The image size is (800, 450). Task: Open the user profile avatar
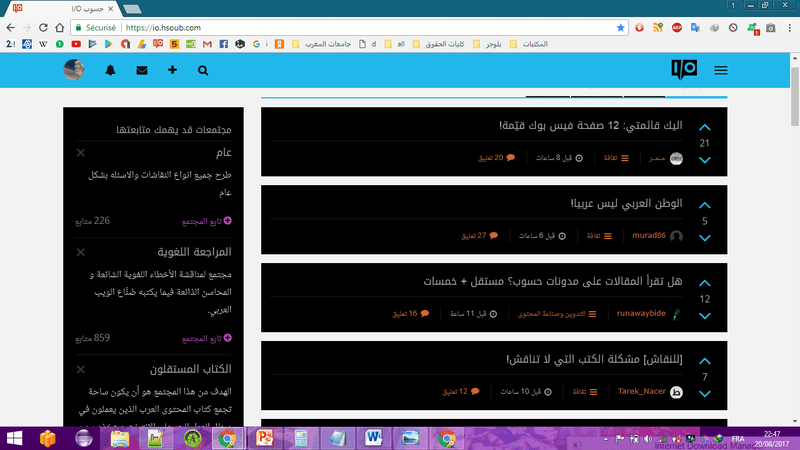(74, 70)
